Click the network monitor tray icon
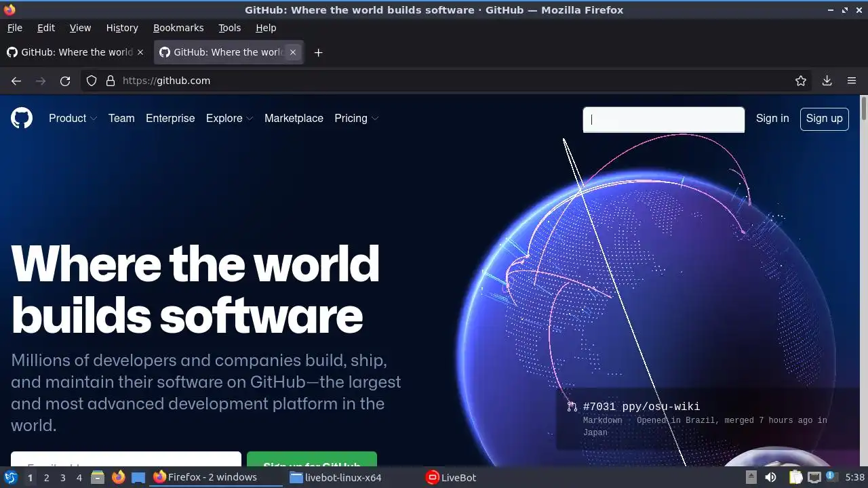Image resolution: width=868 pixels, height=488 pixels. click(814, 477)
